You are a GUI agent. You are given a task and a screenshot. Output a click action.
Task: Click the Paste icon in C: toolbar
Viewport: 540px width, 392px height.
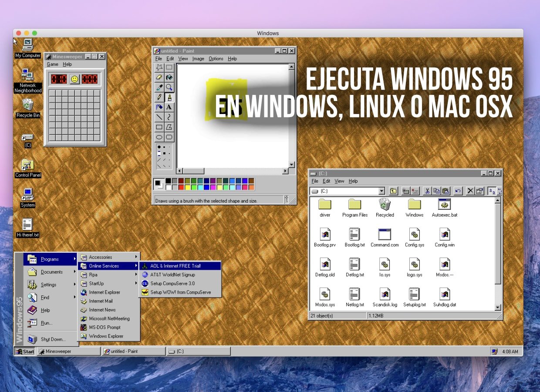445,191
